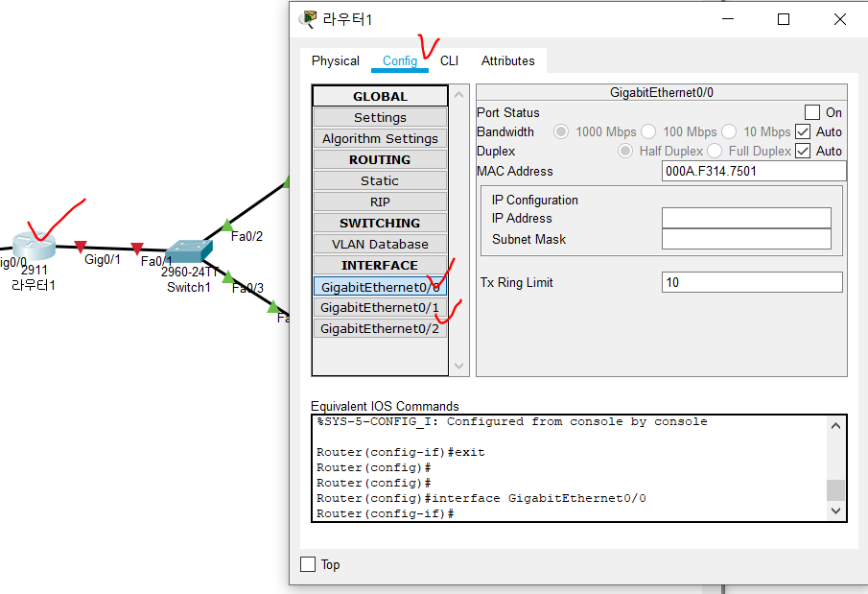
Task: Select the GigabitEthernet0/0 interface
Action: (381, 287)
